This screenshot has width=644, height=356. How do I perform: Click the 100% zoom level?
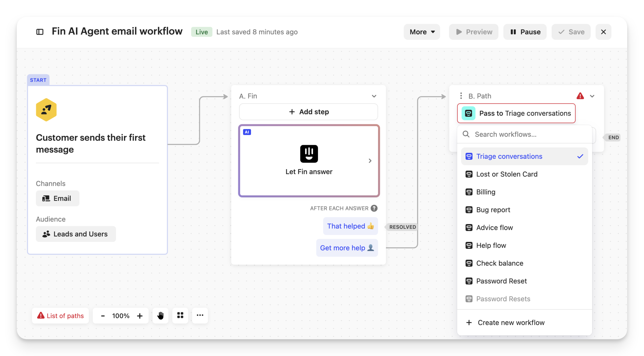(x=121, y=315)
